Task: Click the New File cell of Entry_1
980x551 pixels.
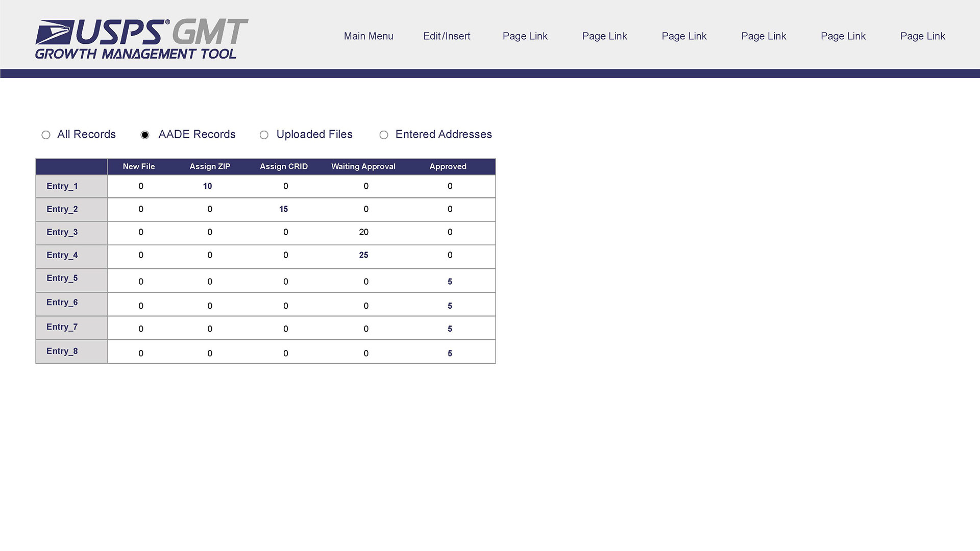Action: point(141,186)
